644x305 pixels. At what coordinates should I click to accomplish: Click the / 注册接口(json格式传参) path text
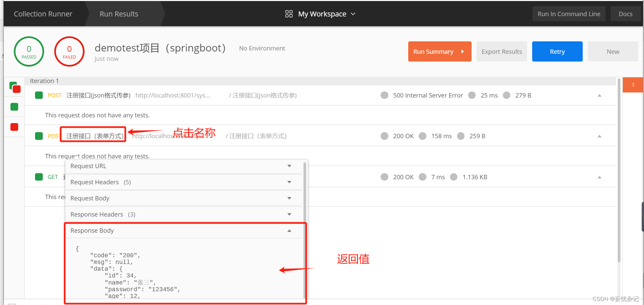pos(263,95)
